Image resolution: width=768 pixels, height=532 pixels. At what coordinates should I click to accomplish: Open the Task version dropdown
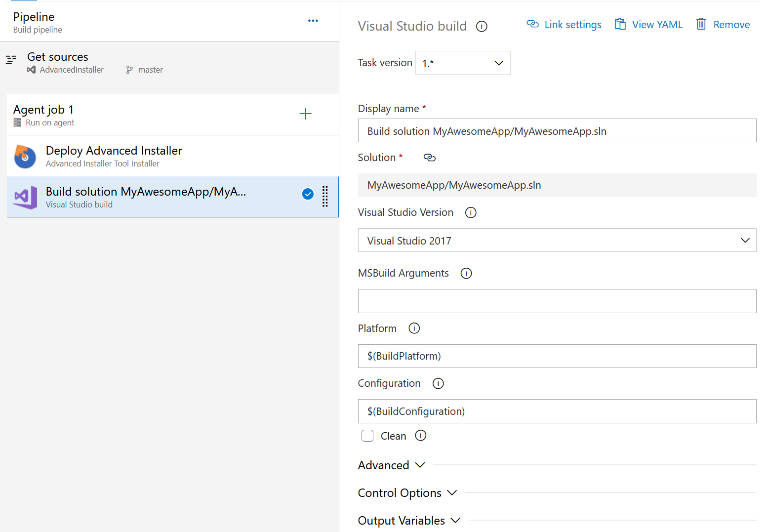[x=463, y=63]
